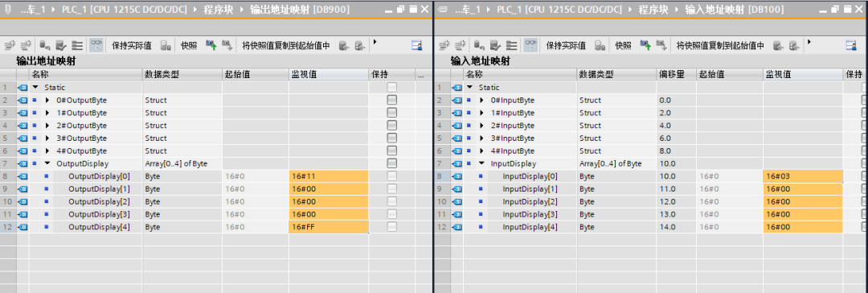Select monitor value 16#FF of OutputDisplay[4]

[328, 227]
